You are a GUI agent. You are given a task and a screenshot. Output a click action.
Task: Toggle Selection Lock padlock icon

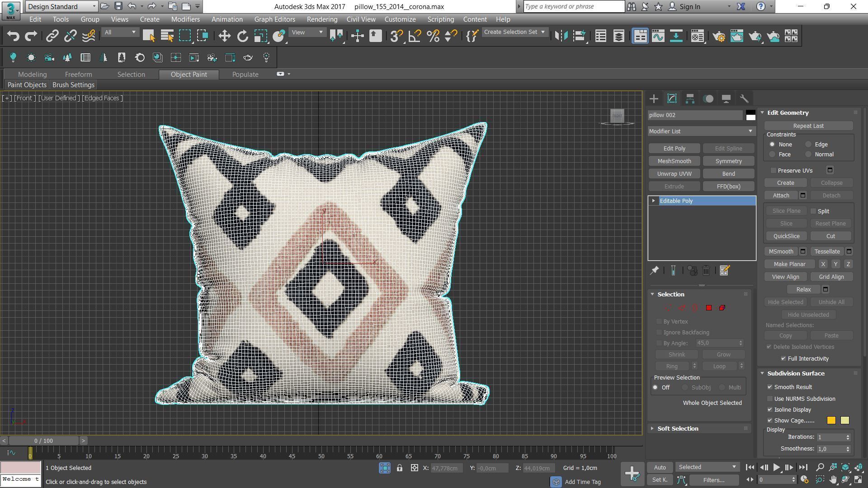[400, 468]
